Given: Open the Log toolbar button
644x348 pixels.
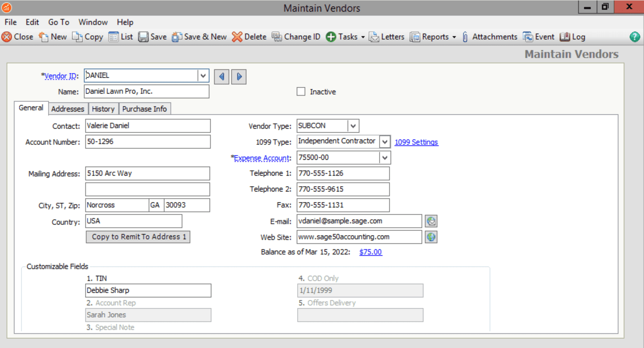Looking at the screenshot, I should 573,37.
